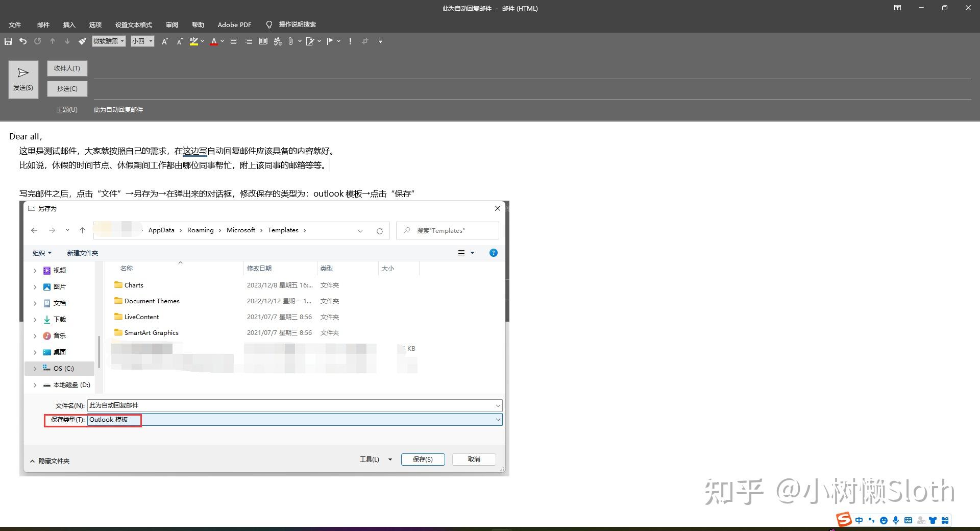Click the 'Dear all,' line in body

tap(26, 136)
